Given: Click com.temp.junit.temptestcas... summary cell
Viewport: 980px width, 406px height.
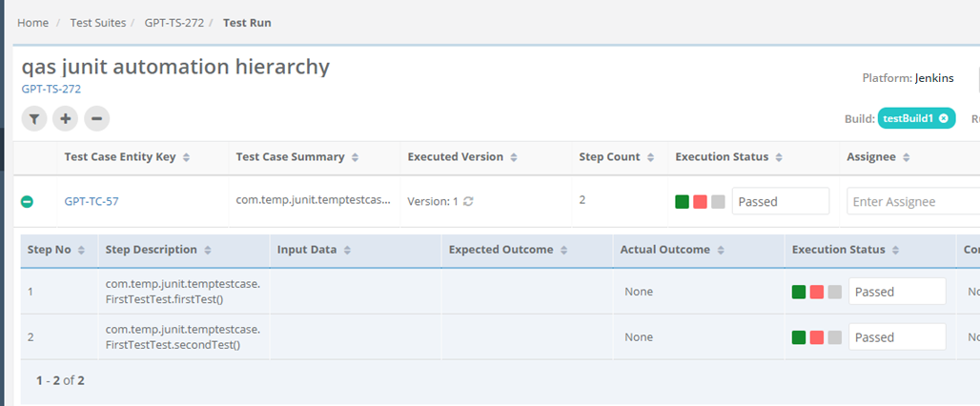Looking at the screenshot, I should (x=314, y=200).
